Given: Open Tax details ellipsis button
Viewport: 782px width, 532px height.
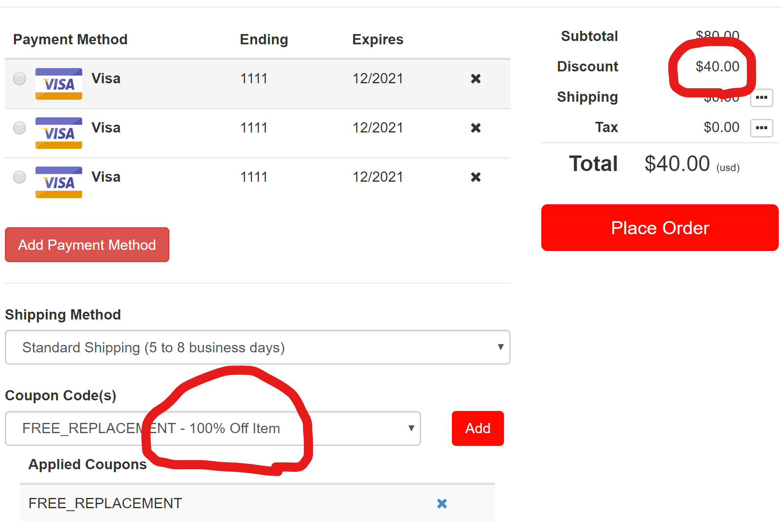Looking at the screenshot, I should click(x=761, y=128).
